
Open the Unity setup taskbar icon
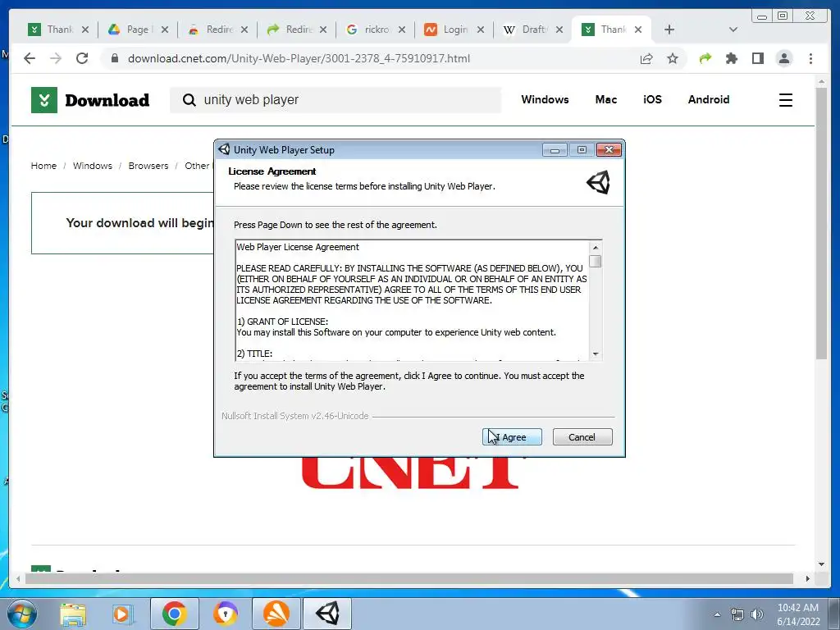coord(327,614)
